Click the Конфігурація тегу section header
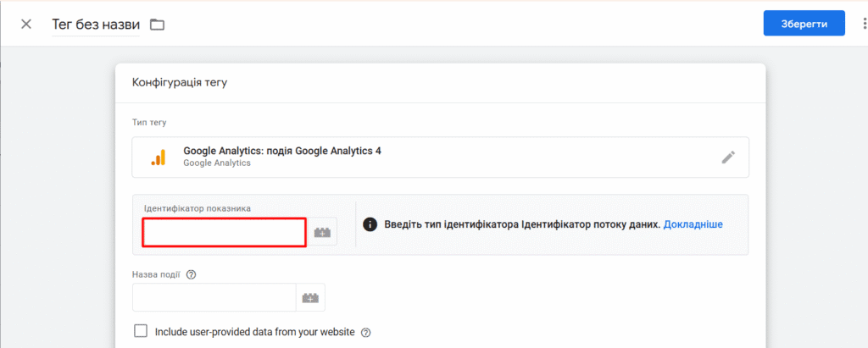 pyautogui.click(x=180, y=83)
